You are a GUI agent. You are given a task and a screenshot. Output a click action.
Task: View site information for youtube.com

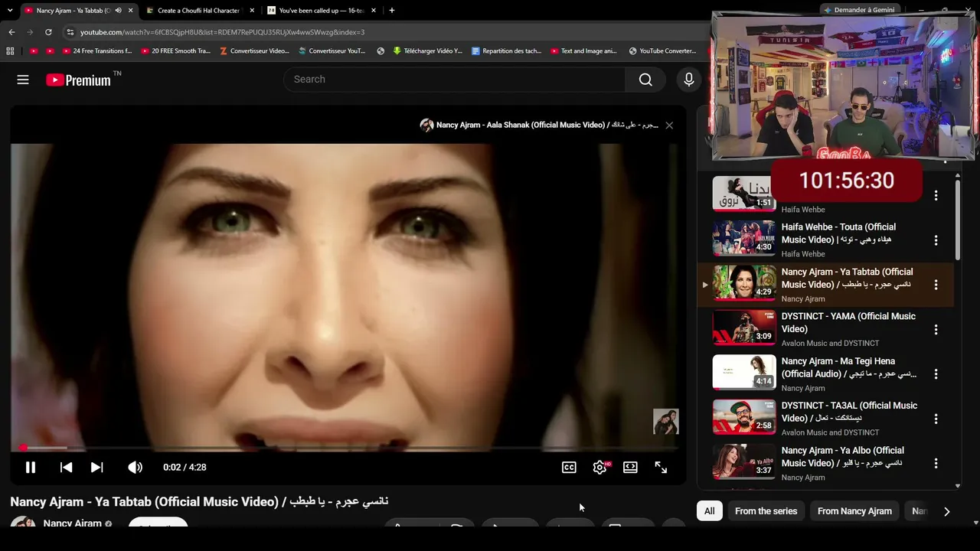click(70, 32)
